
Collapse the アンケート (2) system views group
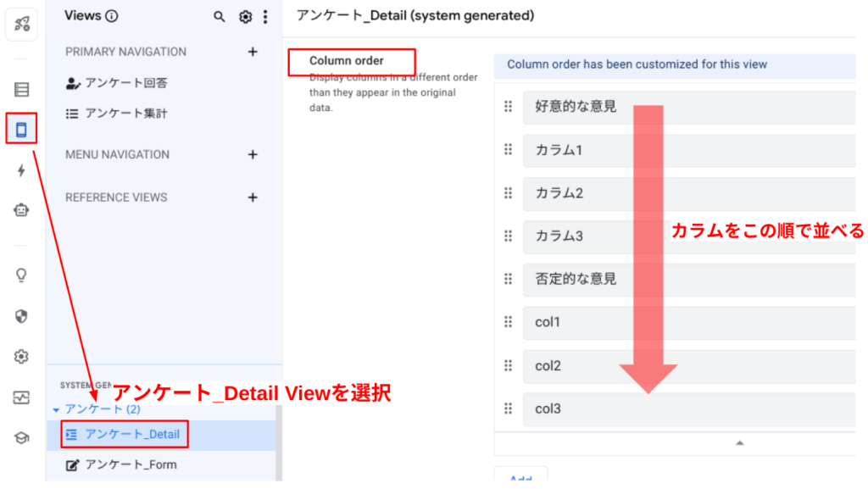57,409
